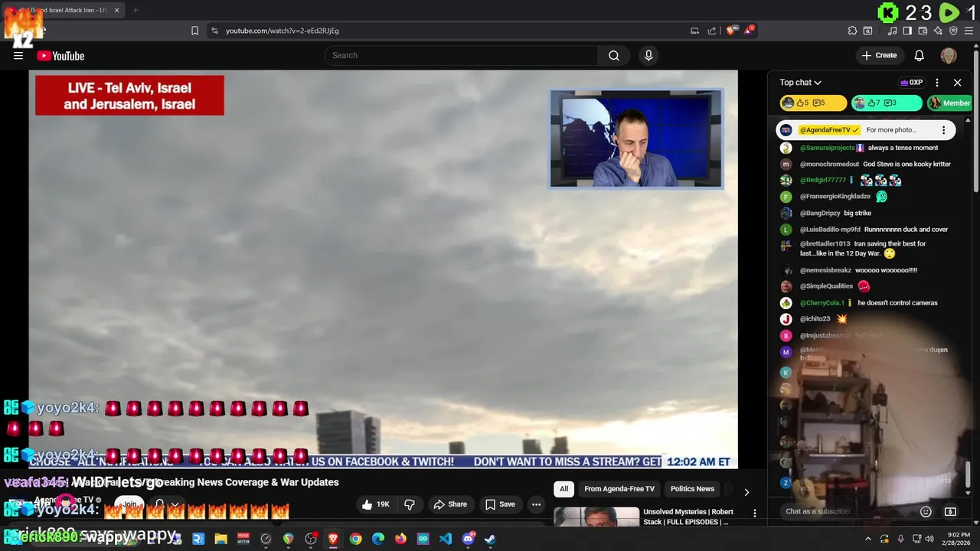980x551 pixels.
Task: Open File Explorer from taskbar
Action: point(220,539)
